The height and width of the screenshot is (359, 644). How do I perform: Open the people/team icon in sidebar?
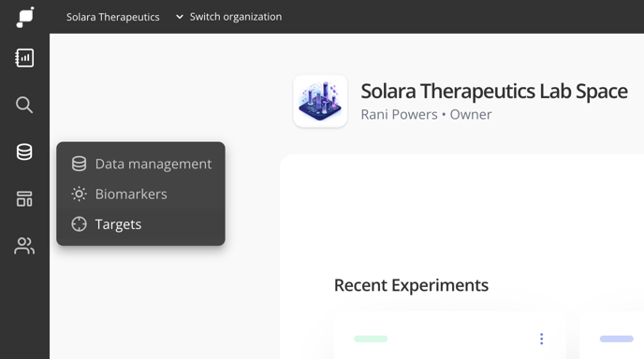24,246
